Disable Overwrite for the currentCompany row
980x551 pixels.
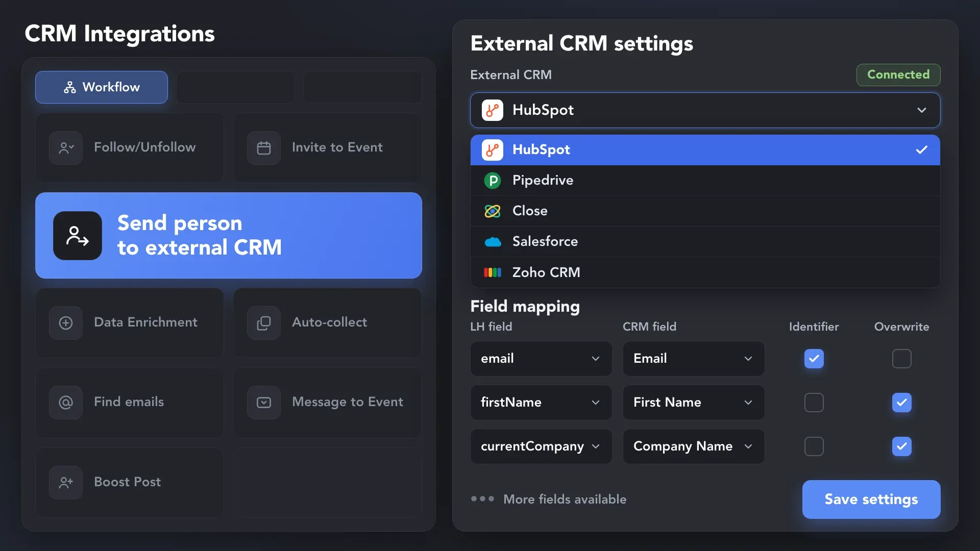point(902,446)
